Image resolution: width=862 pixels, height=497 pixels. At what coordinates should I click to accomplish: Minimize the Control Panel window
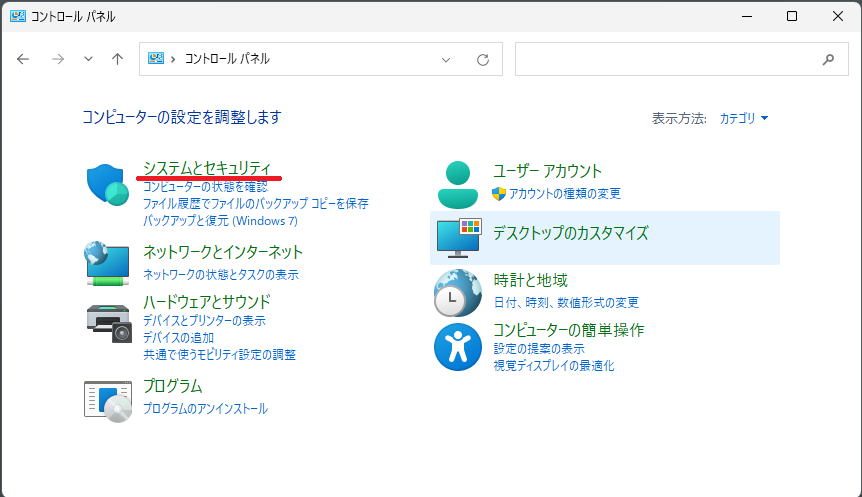click(747, 16)
